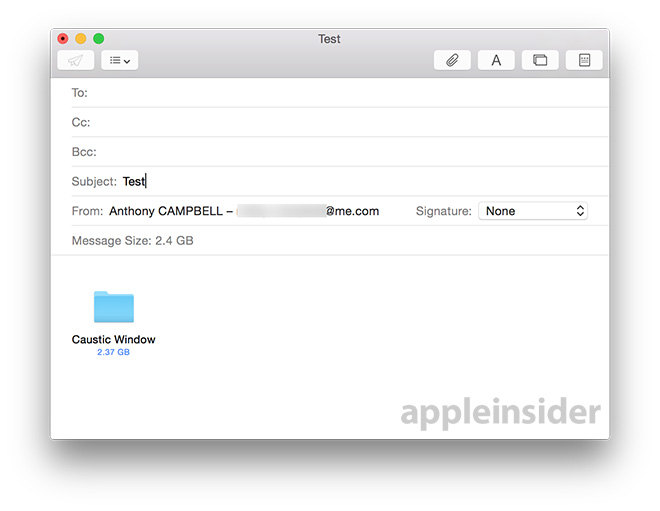The width and height of the screenshot is (660, 511).
Task: Select the From account Anthony CAMPBELL
Action: pyautogui.click(x=244, y=211)
